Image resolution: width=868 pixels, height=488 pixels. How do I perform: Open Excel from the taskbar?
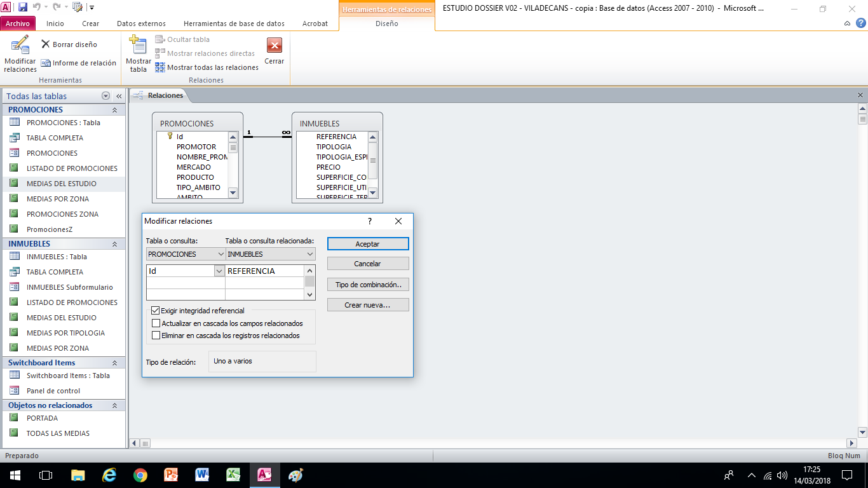[x=233, y=475]
